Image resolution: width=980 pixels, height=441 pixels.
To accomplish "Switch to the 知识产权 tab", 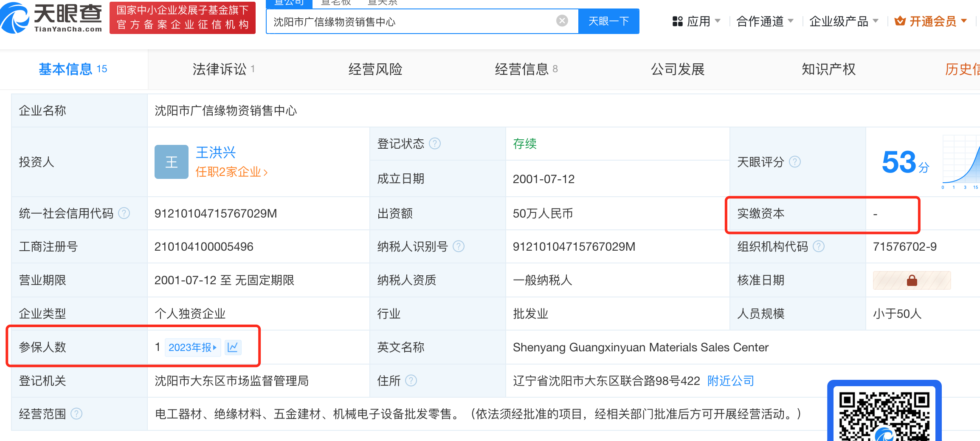I will coord(828,69).
